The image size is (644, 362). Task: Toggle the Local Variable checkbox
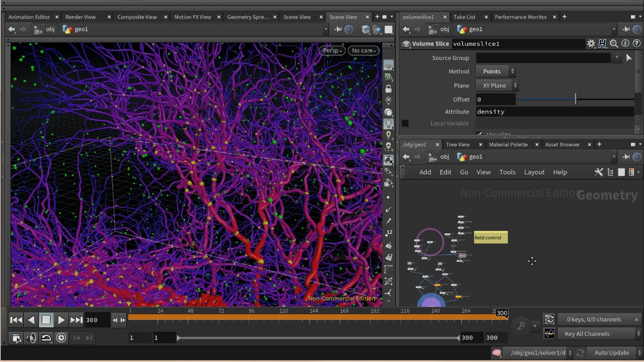point(405,123)
